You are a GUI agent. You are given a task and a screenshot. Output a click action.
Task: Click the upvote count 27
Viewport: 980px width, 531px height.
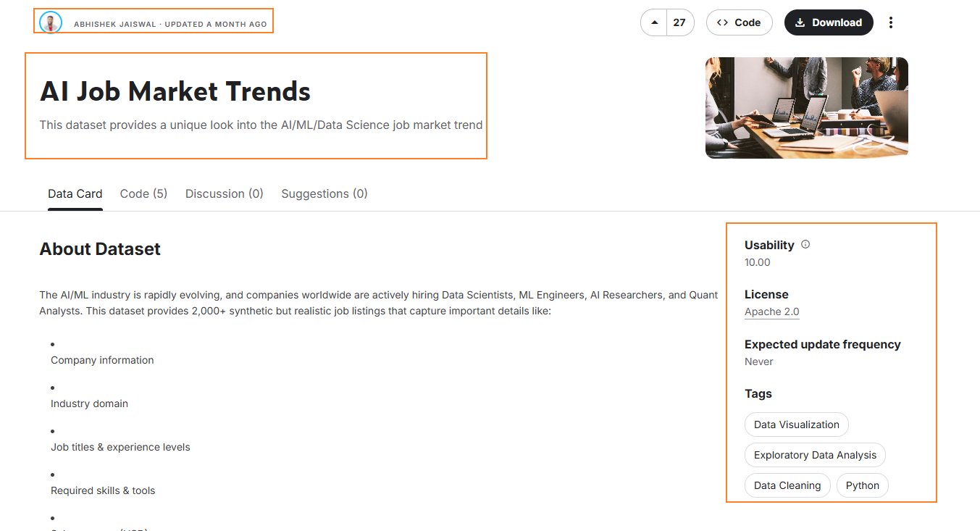[679, 22]
